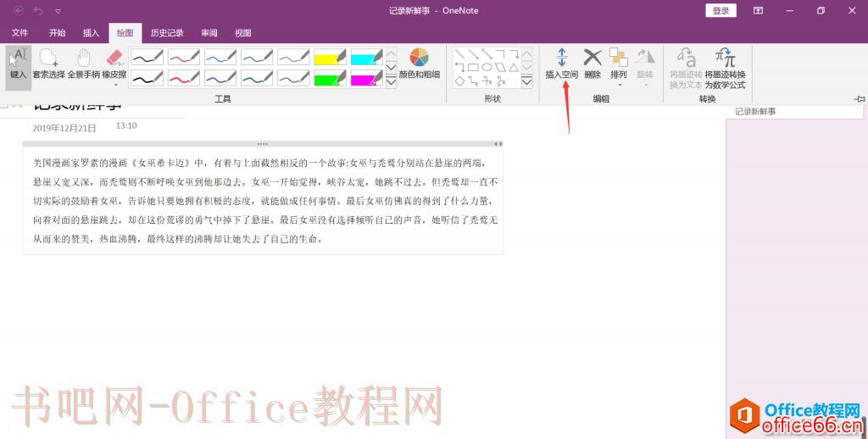This screenshot has height=439, width=868.
Task: Pick the thick green pen
Action: (x=257, y=77)
